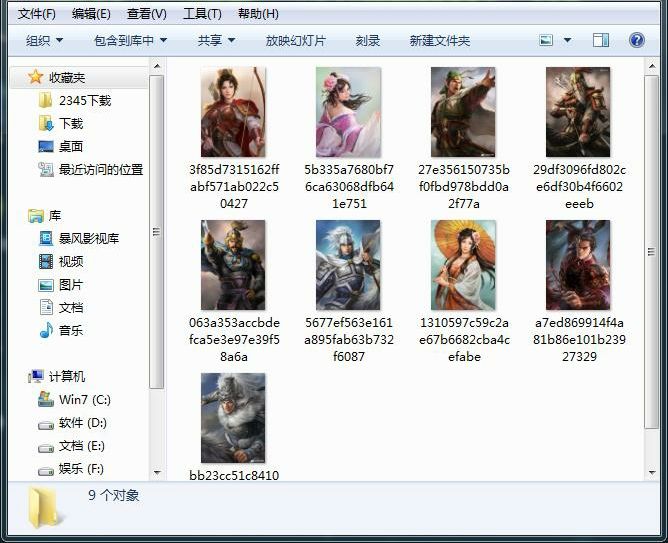Click the 最近访问的位置 icon

coord(46,170)
